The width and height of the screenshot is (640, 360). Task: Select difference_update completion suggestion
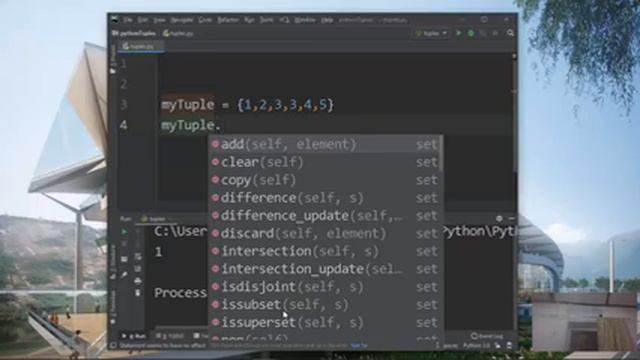click(x=325, y=216)
